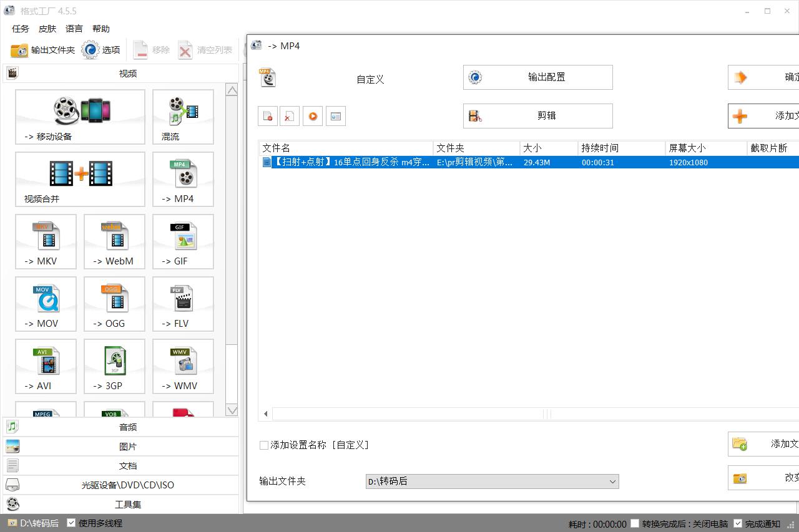The image size is (799, 532).
Task: Select the MOV format icon
Action: tap(46, 304)
